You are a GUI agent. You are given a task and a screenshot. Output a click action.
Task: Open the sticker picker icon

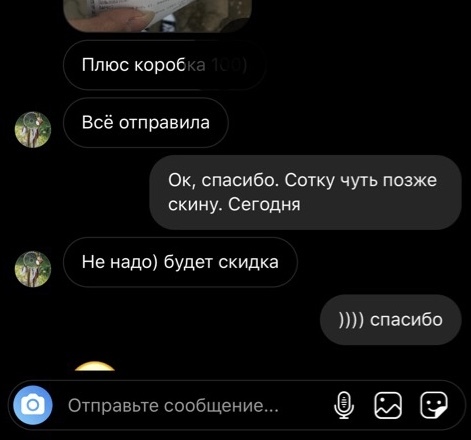tap(433, 405)
